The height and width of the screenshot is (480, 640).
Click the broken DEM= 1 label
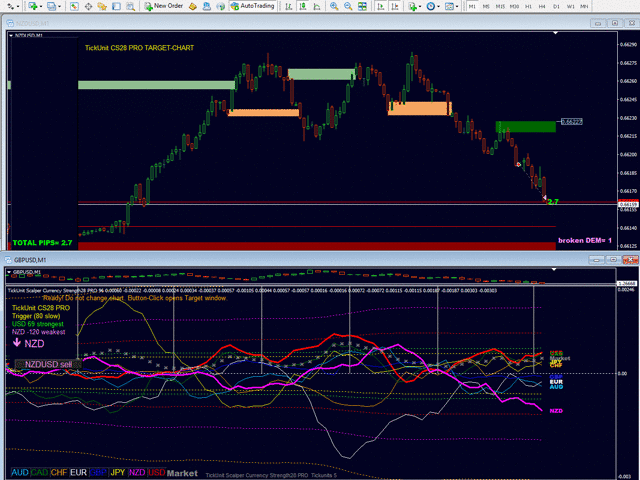point(585,240)
